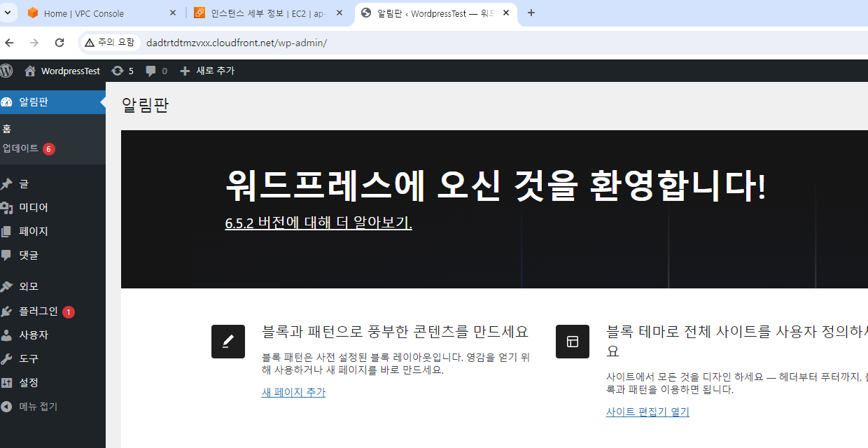Switch to the 인스턴스 세부 정보 EC2 tab
The width and height of the screenshot is (868, 448).
pyautogui.click(x=269, y=13)
